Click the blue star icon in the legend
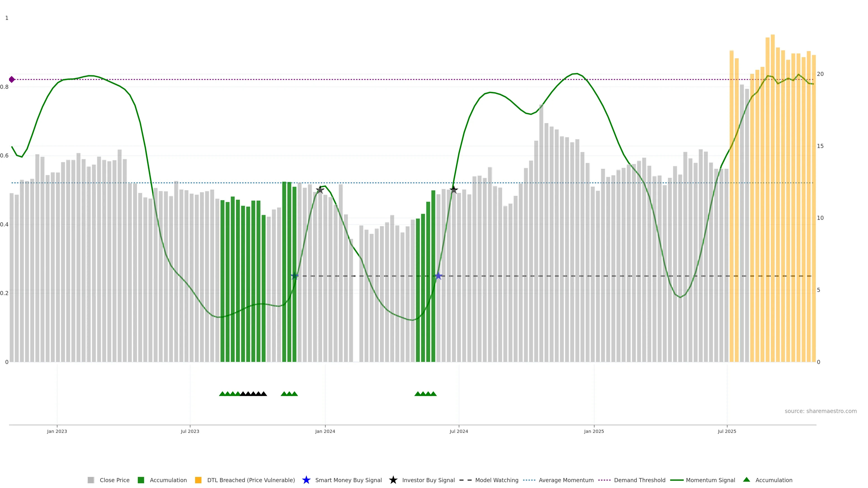Screen dimensions: 868x488 pyautogui.click(x=306, y=480)
